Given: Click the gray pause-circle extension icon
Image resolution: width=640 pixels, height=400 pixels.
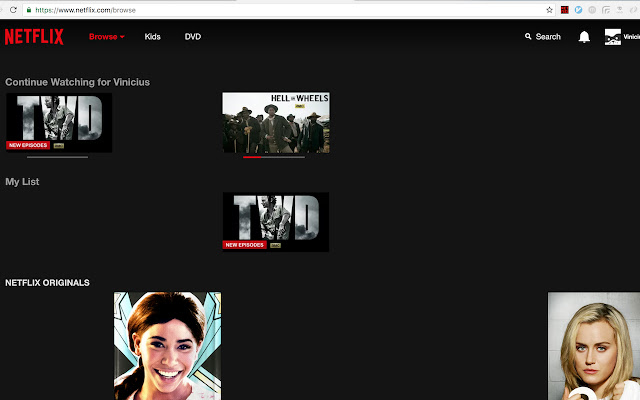Looking at the screenshot, I should coord(592,10).
